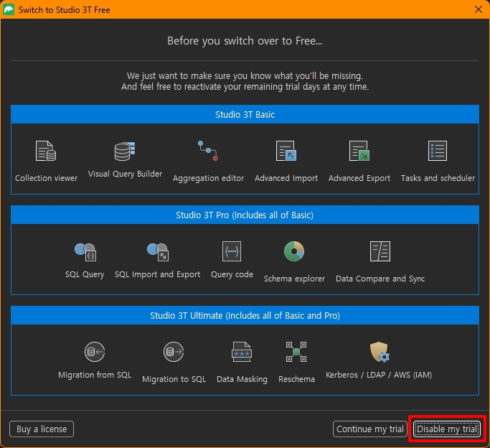The image size is (490, 448).
Task: Click the 'Migration from SQL' label
Action: coord(95,375)
